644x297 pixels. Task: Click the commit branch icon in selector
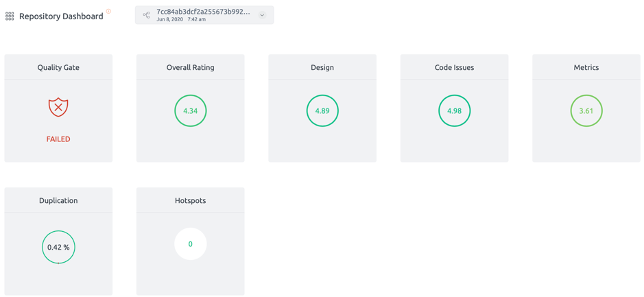click(146, 15)
